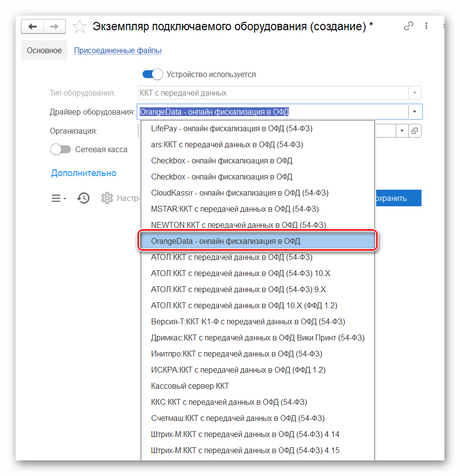Pick 'OrangeData - онлайн фискализация в ОФД' in list
The width and height of the screenshot is (460, 476).
(x=258, y=241)
